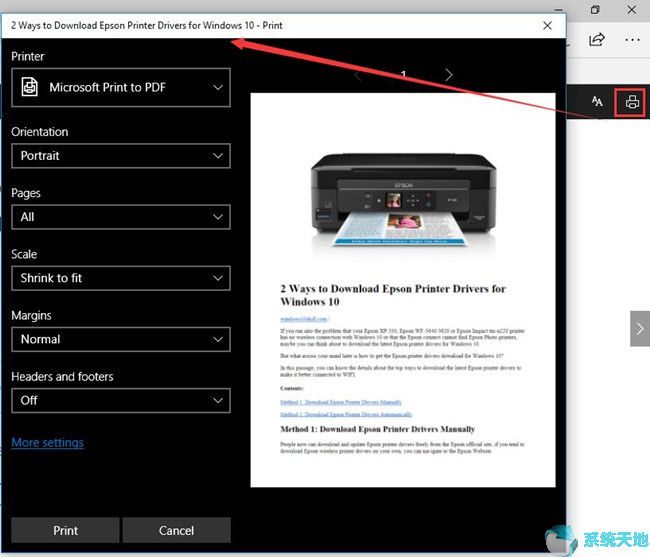This screenshot has height=557, width=650.
Task: Open the More settings link
Action: pyautogui.click(x=48, y=443)
